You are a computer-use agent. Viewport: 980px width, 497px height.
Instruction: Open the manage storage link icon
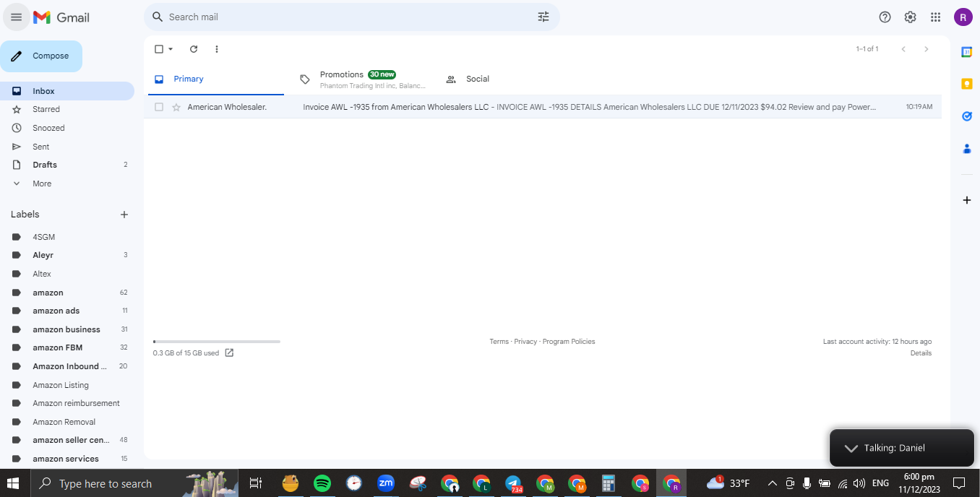pos(229,353)
